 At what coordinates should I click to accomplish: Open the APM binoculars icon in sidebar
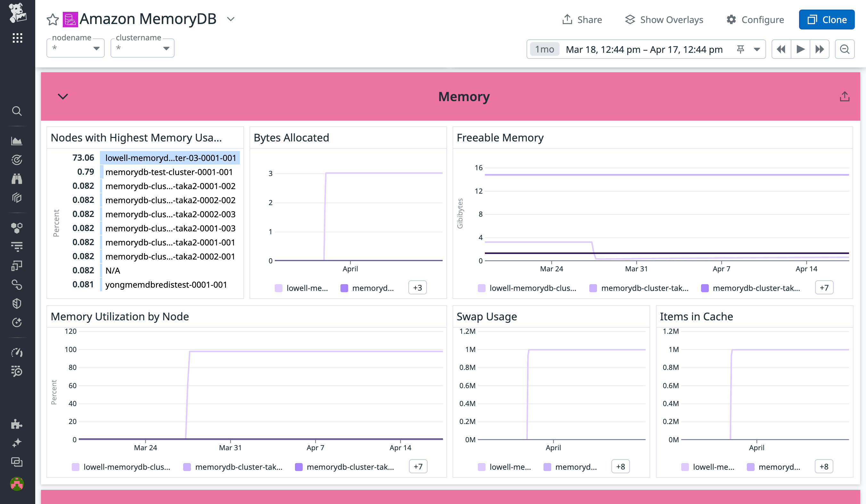click(17, 179)
